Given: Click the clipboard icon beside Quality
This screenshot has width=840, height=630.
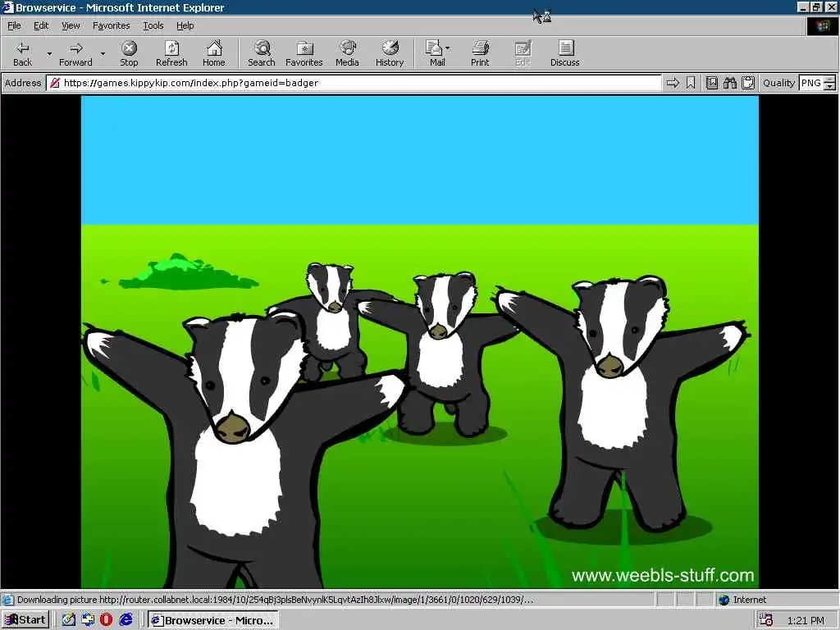Looking at the screenshot, I should pos(748,83).
